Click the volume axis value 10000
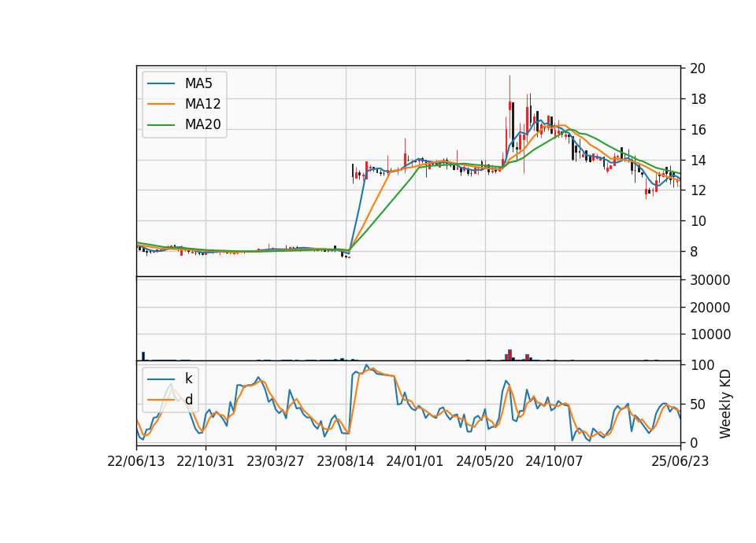This screenshot has width=756, height=543. coord(710,334)
